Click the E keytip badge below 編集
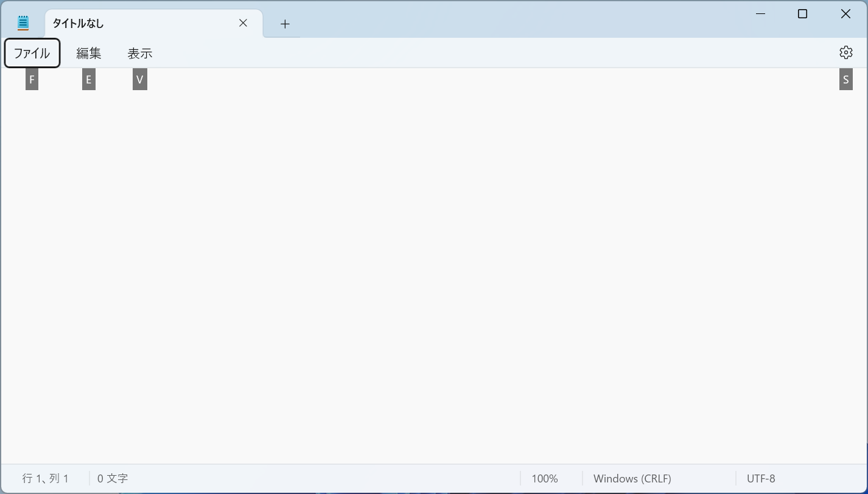This screenshot has width=868, height=494. (89, 80)
